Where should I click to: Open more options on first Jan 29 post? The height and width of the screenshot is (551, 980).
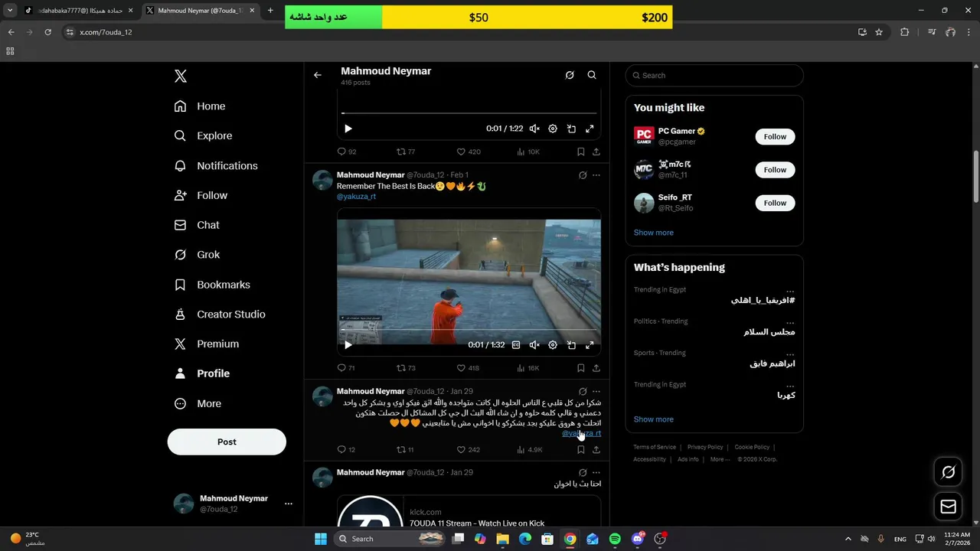[596, 391]
